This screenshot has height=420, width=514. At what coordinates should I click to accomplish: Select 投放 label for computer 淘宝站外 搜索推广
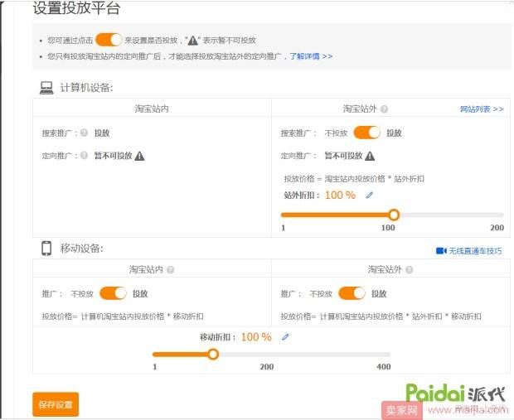click(394, 133)
